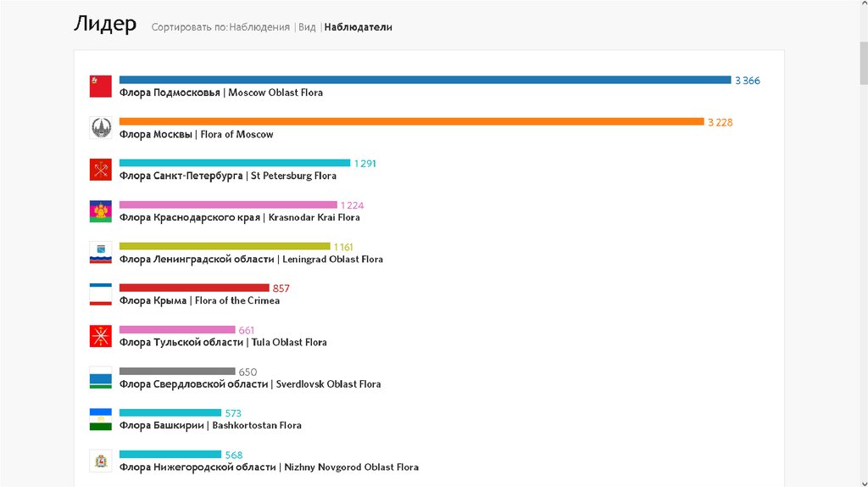Open Флора Москвы project link
Viewport: 868px width, 487px height.
coord(197,134)
